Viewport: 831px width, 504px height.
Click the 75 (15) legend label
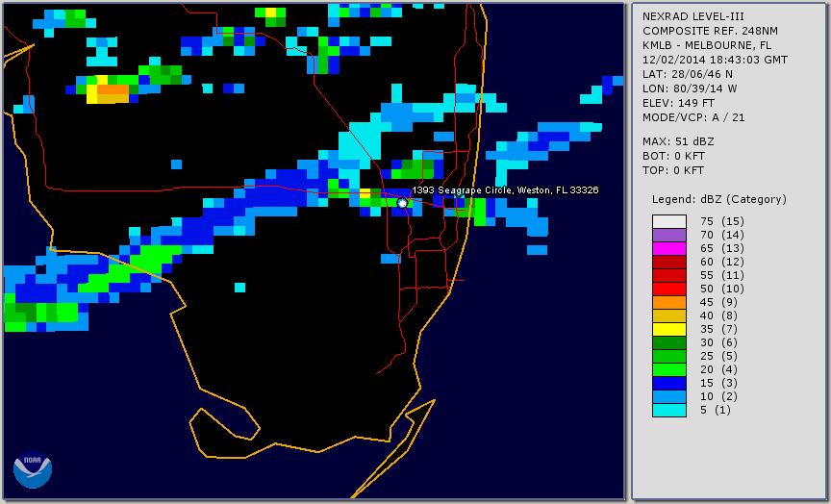pyautogui.click(x=721, y=221)
